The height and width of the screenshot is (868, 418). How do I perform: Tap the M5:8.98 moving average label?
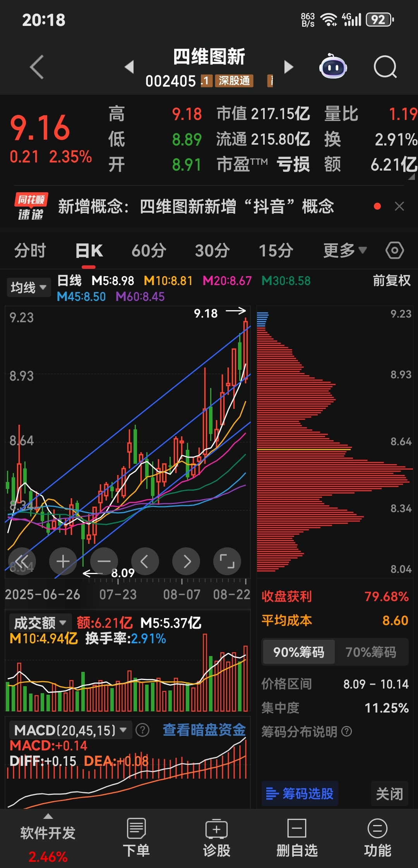(x=113, y=281)
